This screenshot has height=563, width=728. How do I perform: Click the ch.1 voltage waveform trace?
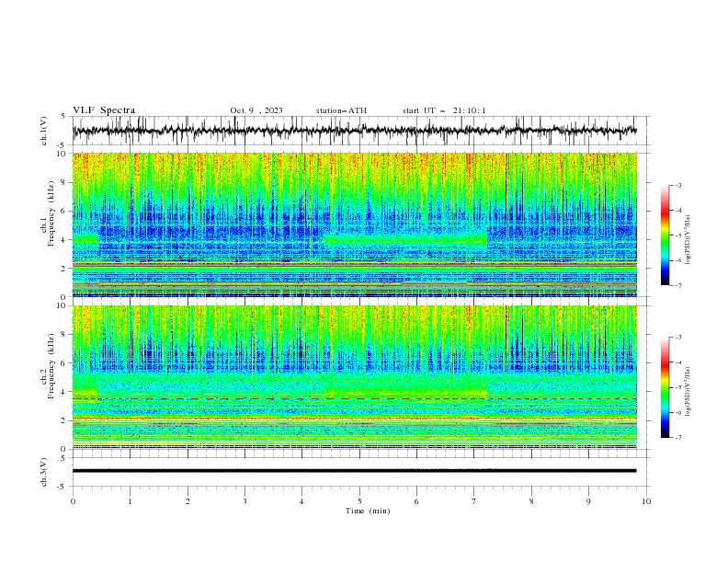coord(355,131)
